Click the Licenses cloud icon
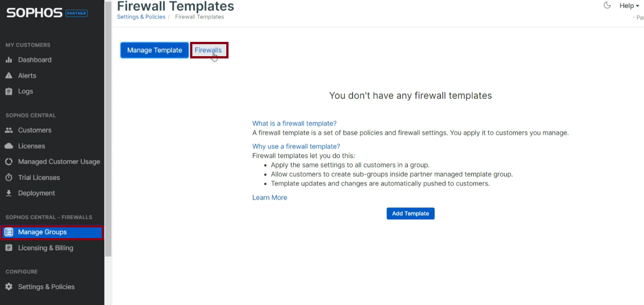The width and height of the screenshot is (644, 305). (x=8, y=146)
